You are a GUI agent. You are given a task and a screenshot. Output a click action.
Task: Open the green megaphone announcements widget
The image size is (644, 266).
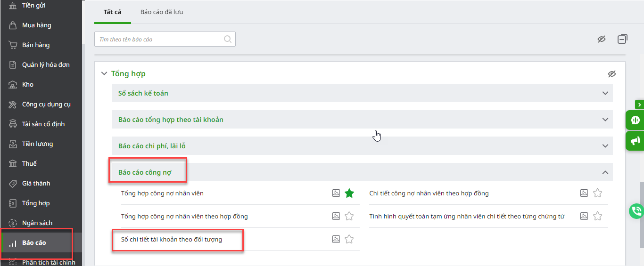tap(635, 141)
